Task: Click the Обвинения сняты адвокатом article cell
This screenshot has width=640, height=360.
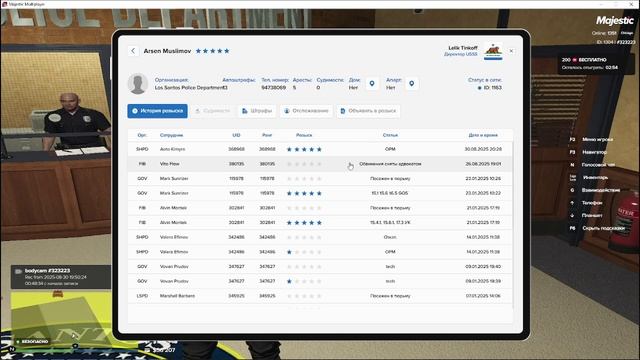Action: pos(390,164)
